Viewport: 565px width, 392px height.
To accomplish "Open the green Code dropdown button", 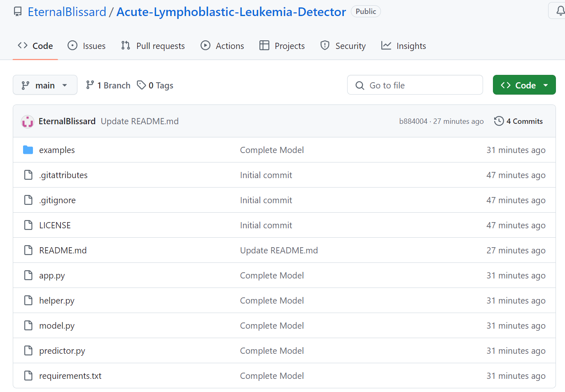I will point(524,85).
